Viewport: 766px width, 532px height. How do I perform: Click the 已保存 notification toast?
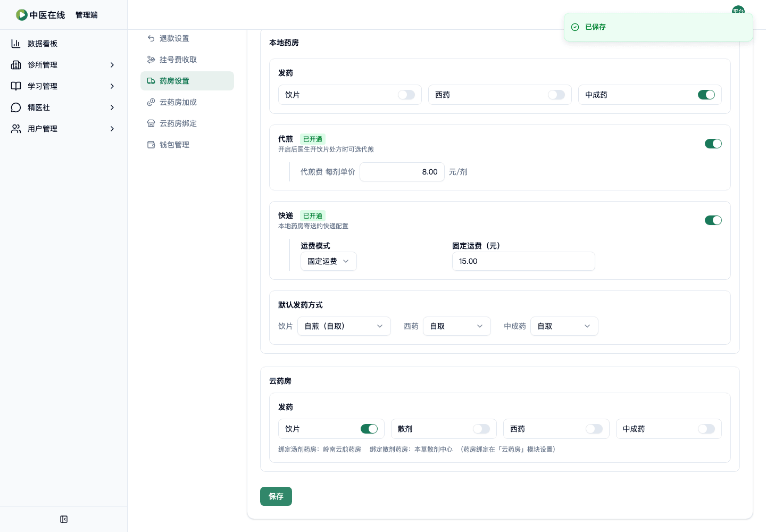659,27
